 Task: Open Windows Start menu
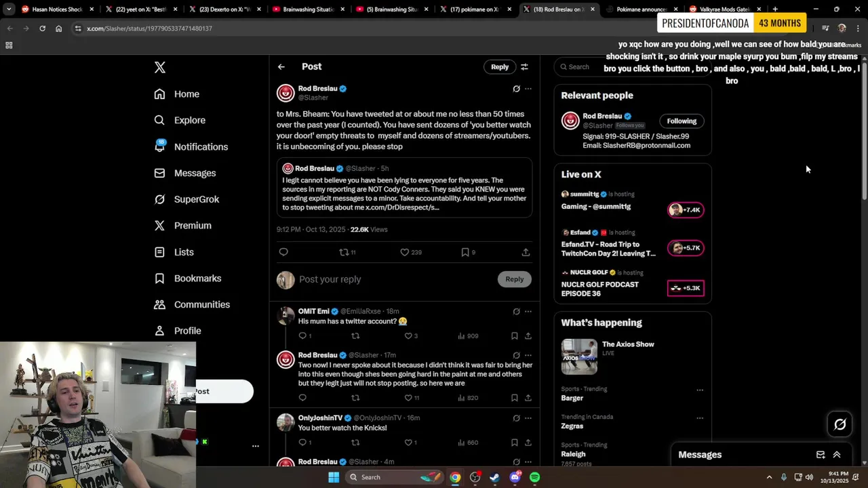334,477
